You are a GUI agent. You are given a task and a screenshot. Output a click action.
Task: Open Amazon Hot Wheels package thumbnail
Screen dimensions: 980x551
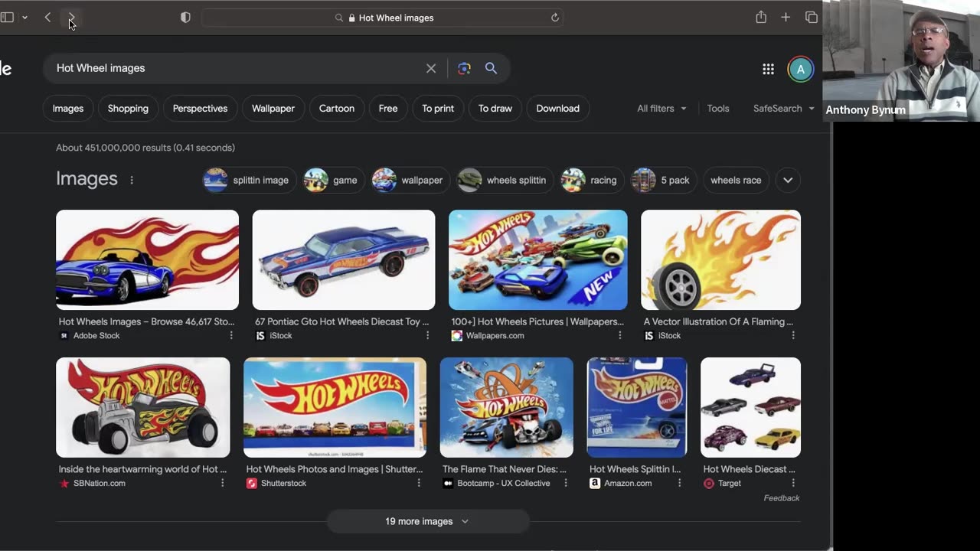tap(637, 407)
